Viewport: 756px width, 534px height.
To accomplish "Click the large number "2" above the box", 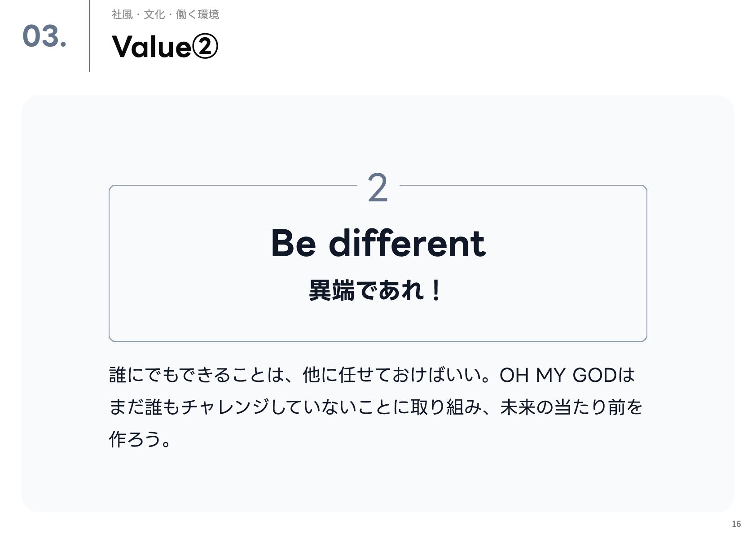I will click(x=378, y=188).
